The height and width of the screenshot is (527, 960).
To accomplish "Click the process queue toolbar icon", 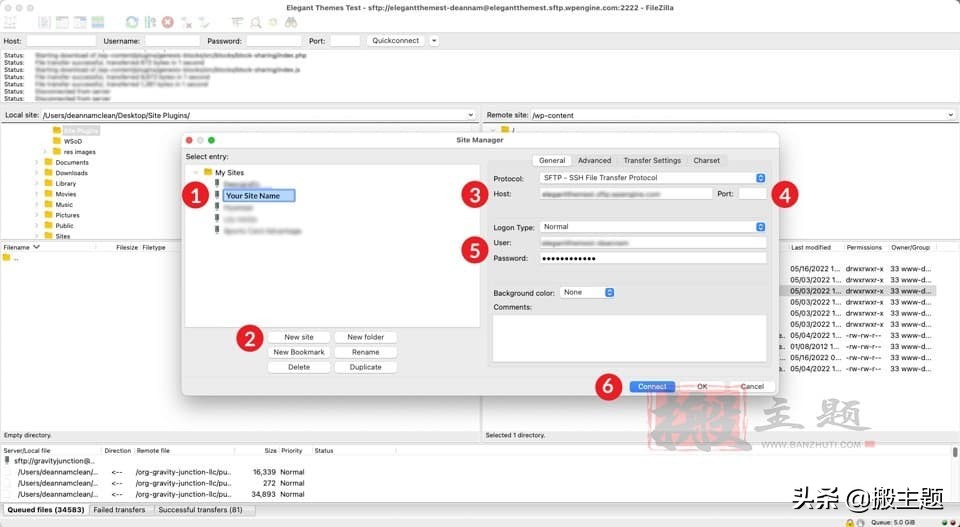I will point(150,21).
